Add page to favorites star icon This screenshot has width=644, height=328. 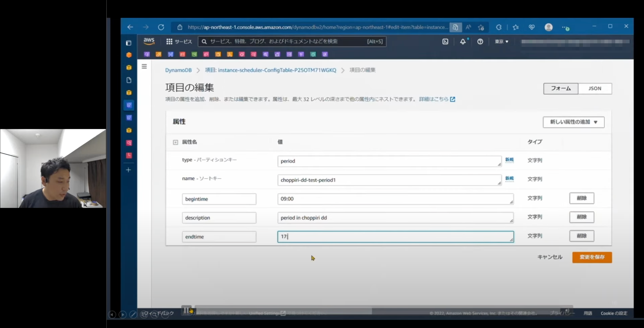(x=481, y=27)
